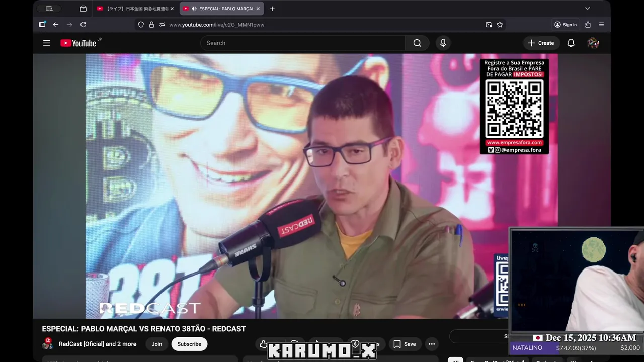
Task: Toggle picture-in-picture from the address bar
Action: pos(489,24)
